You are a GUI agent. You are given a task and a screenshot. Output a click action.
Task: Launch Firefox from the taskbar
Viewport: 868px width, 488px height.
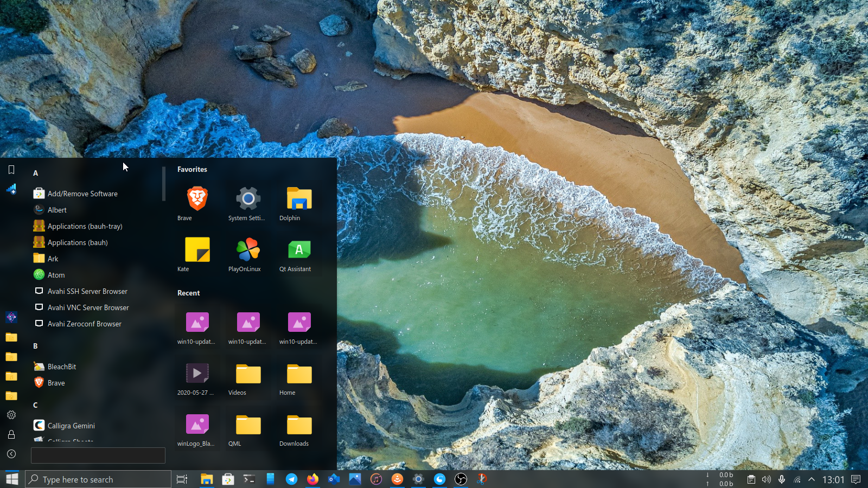312,479
